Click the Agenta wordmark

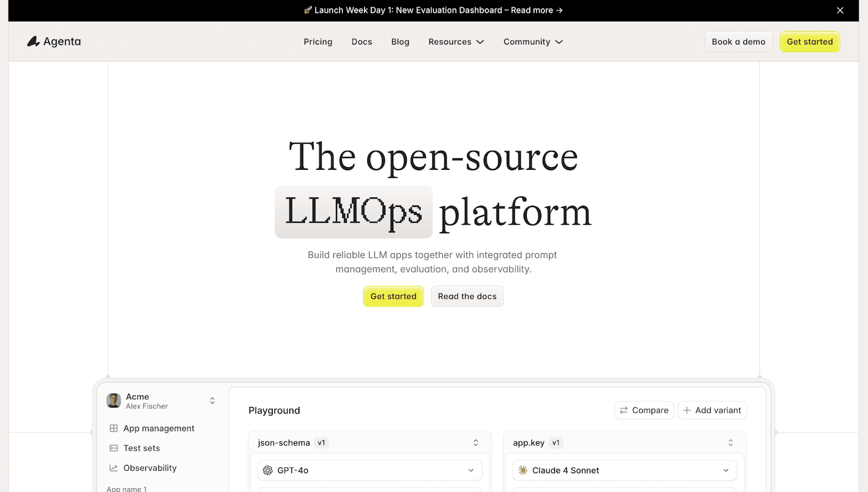tap(62, 42)
